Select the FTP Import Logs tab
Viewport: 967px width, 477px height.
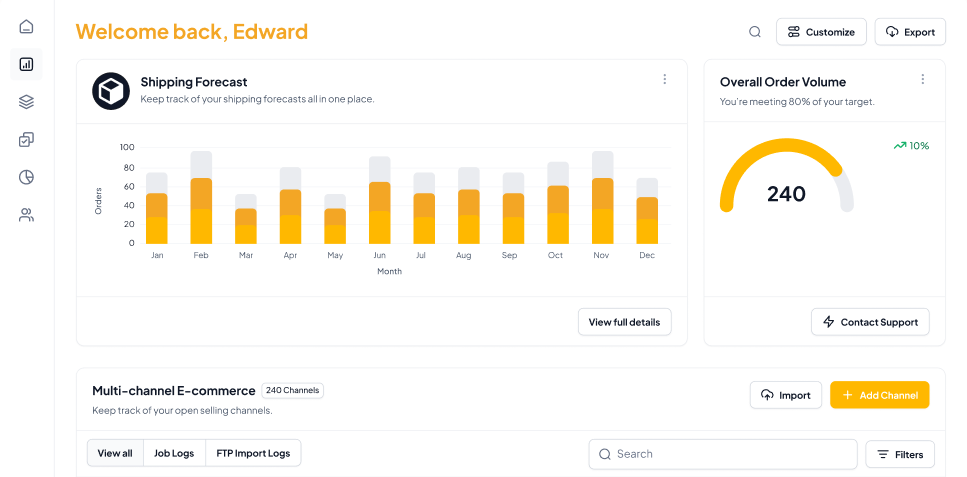(x=253, y=453)
